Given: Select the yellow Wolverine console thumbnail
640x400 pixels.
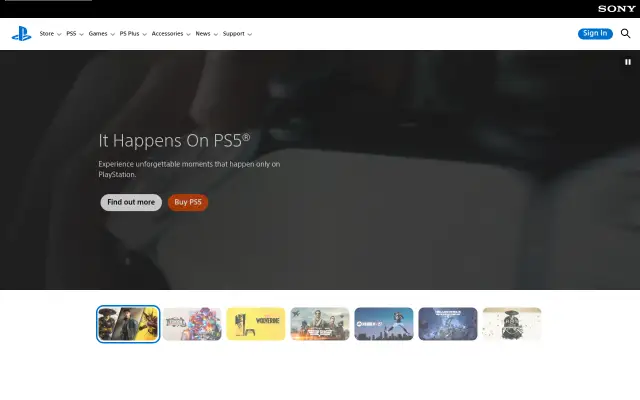Looking at the screenshot, I should click(x=256, y=324).
